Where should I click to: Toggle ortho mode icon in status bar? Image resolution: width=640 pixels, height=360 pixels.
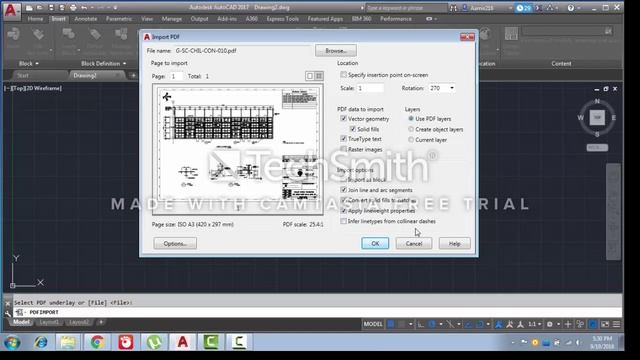pos(420,324)
